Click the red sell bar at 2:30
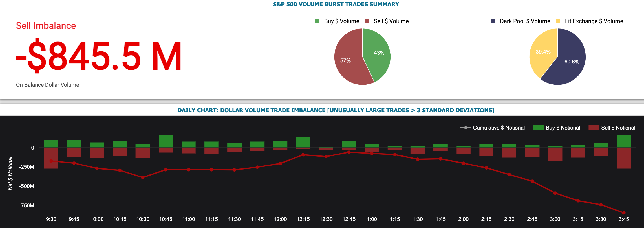 pyautogui.click(x=509, y=153)
